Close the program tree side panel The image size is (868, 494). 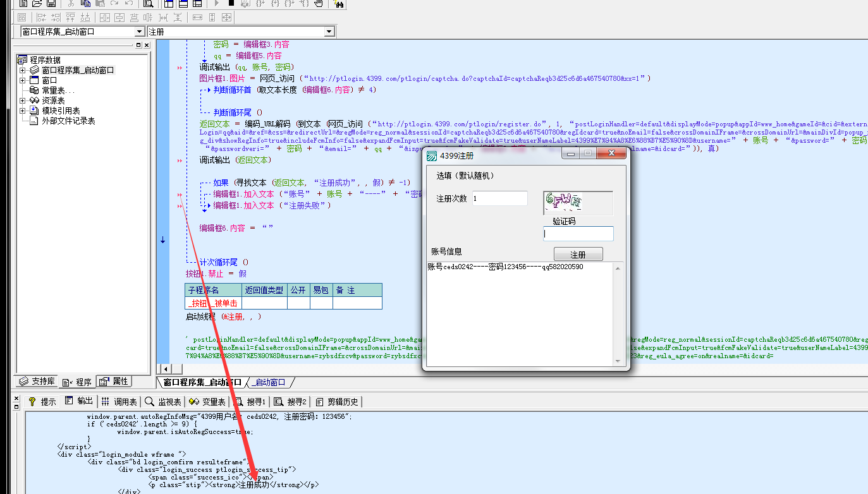147,45
